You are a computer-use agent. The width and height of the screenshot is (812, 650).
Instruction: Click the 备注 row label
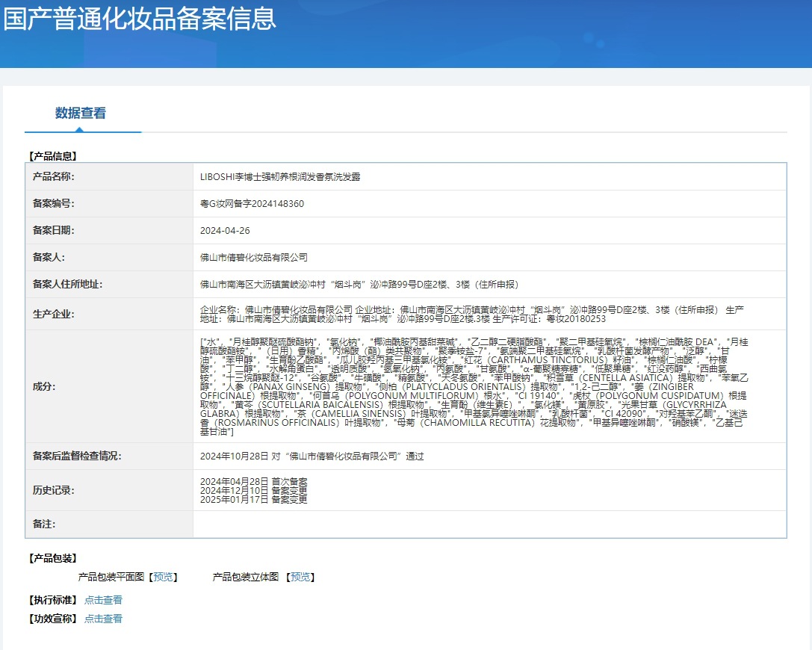44,524
